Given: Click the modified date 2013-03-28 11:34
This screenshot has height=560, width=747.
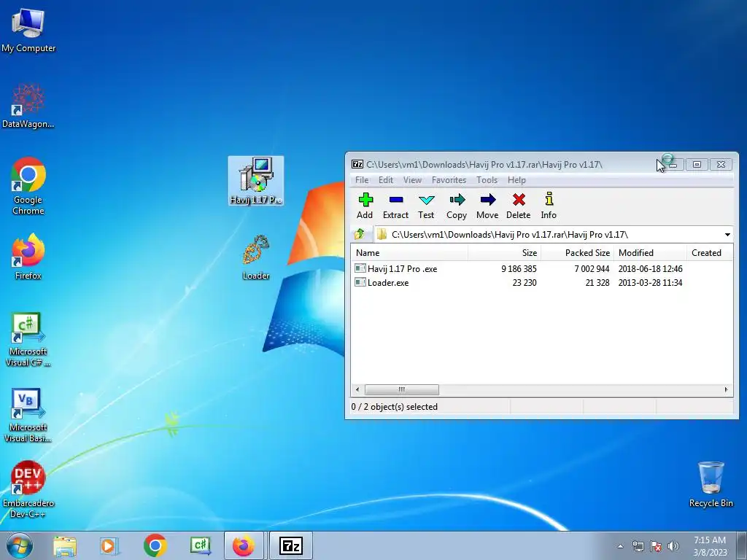Looking at the screenshot, I should pyautogui.click(x=650, y=282).
